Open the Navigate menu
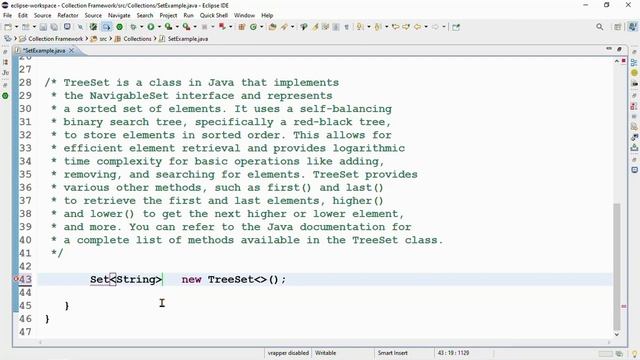The image size is (640, 360). tap(119, 16)
